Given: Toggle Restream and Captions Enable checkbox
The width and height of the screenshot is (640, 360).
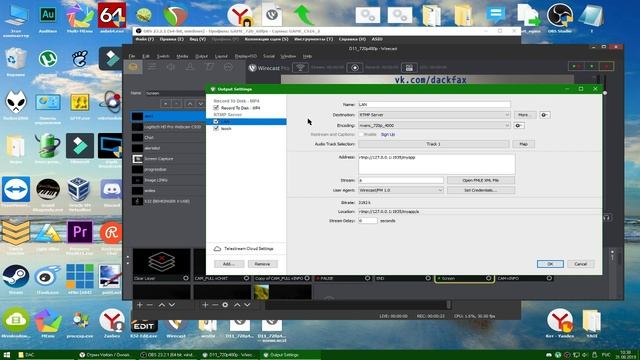Looking at the screenshot, I should click(361, 134).
